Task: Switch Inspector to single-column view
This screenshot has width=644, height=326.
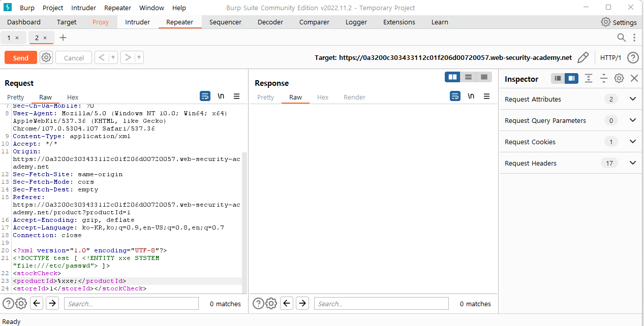Action: pos(558,78)
